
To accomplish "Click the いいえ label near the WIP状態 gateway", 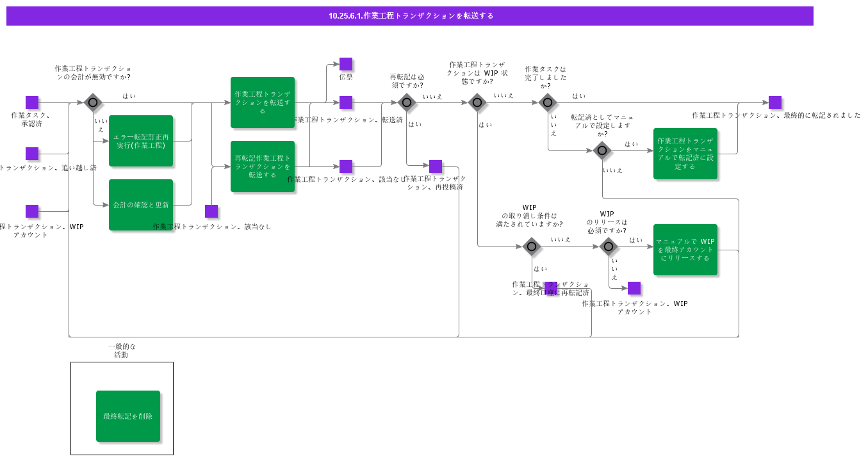I will pos(504,96).
